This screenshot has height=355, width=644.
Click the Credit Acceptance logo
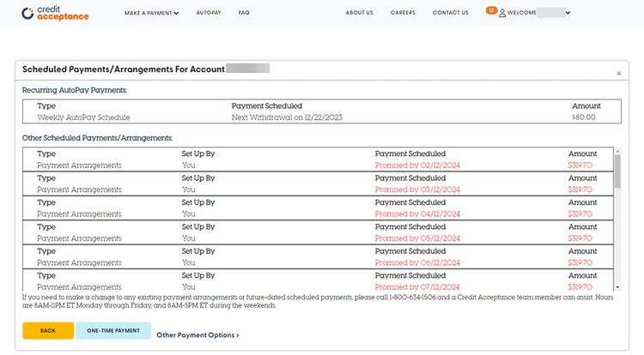55,13
